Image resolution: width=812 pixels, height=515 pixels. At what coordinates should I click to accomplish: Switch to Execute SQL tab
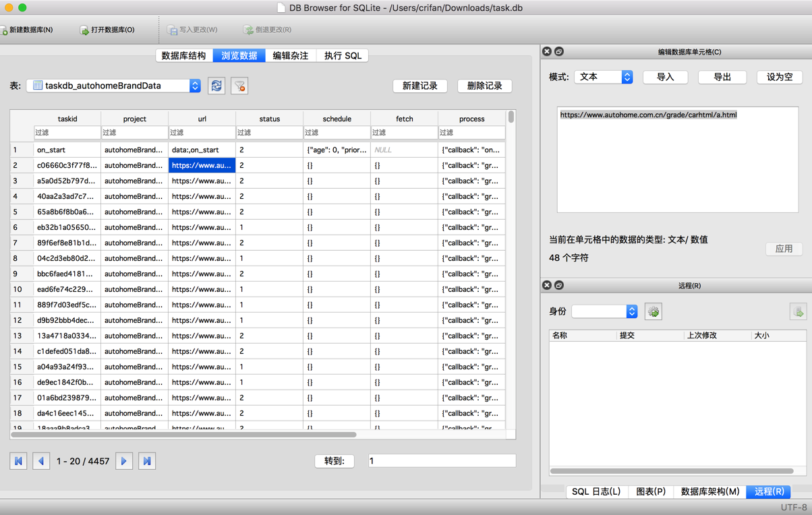point(343,55)
